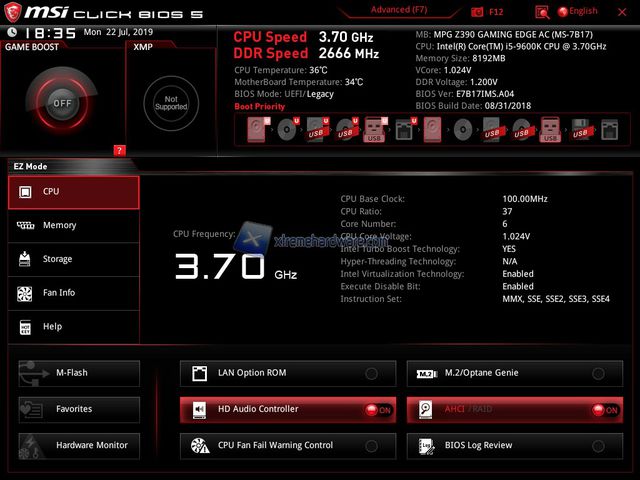This screenshot has height=480, width=640.
Task: Click the XMP Not Supported circle
Action: [170, 102]
